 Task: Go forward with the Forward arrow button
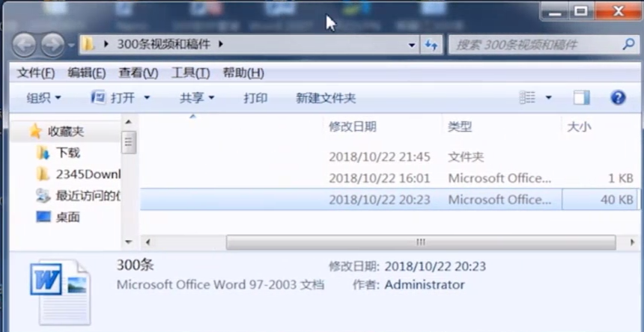pos(52,45)
